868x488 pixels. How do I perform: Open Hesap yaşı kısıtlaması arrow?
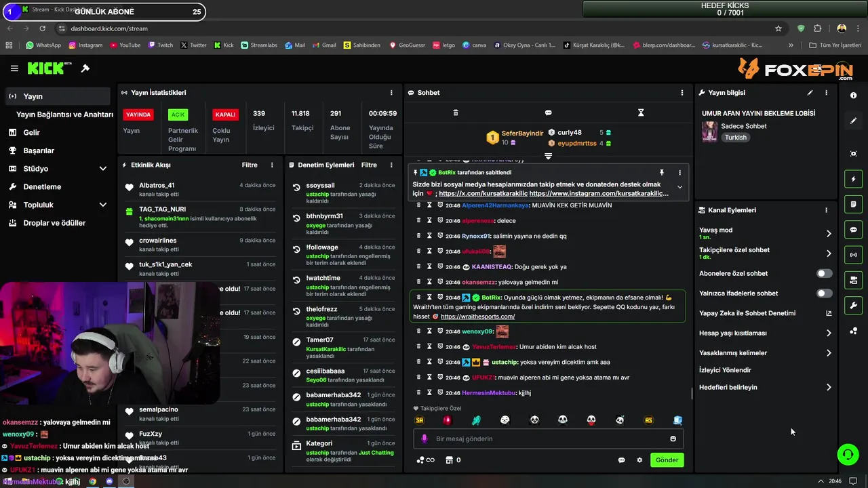click(829, 333)
